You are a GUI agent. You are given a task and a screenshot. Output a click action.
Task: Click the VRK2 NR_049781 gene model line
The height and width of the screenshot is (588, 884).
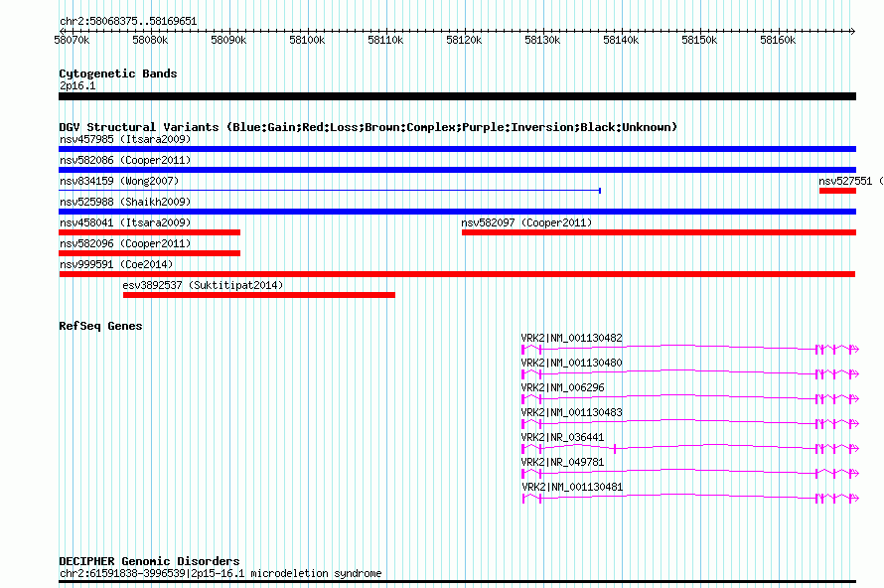690,473
